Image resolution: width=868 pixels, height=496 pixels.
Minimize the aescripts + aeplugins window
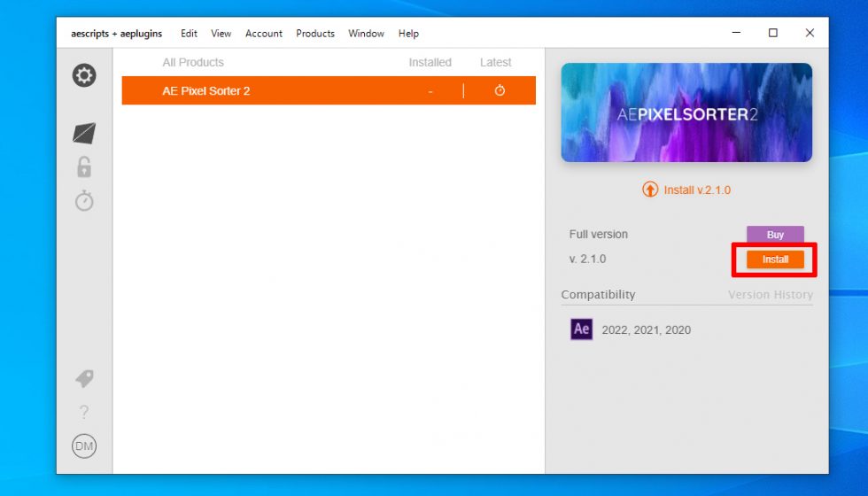[736, 33]
